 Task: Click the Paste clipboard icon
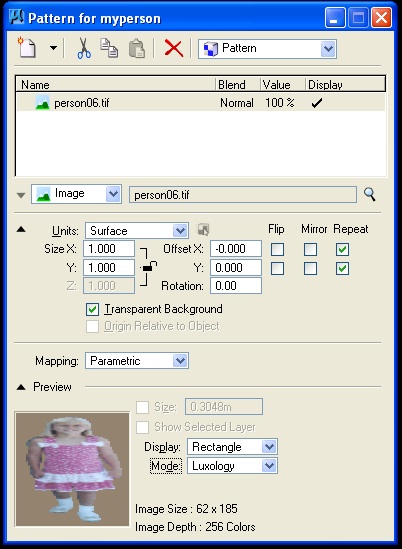[x=137, y=48]
